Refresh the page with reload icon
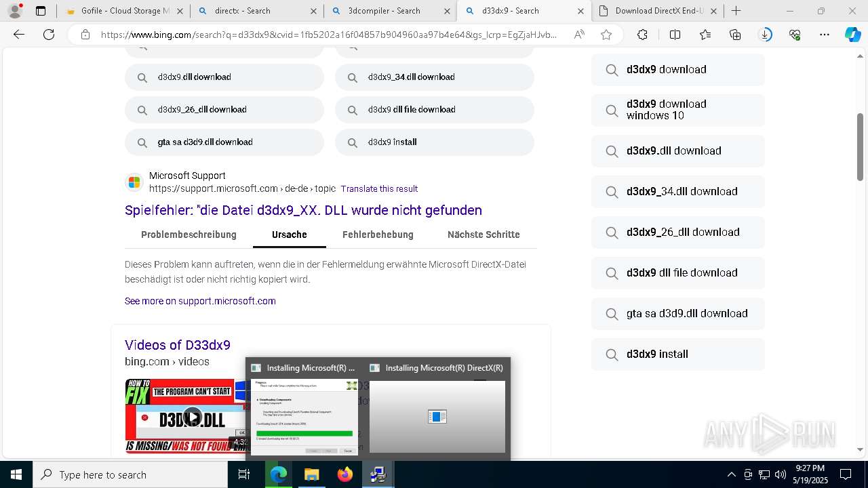The height and width of the screenshot is (488, 868). pos(49,35)
